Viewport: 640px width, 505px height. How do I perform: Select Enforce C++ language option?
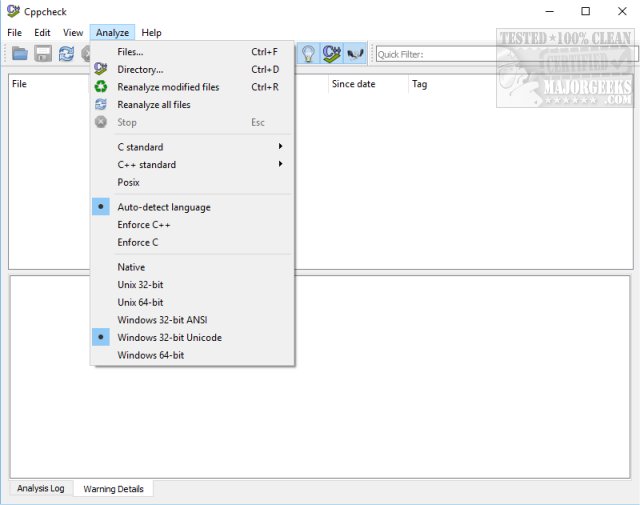pos(192,225)
